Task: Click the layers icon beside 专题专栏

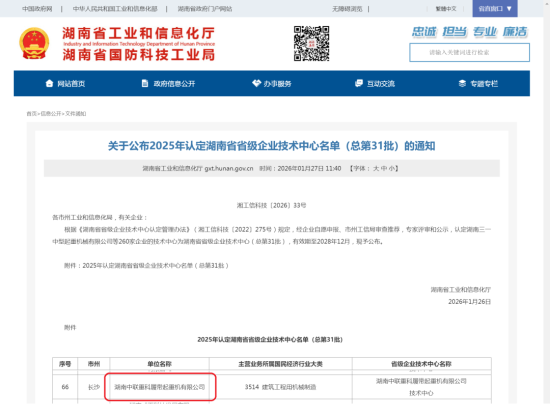Action: click(x=462, y=83)
